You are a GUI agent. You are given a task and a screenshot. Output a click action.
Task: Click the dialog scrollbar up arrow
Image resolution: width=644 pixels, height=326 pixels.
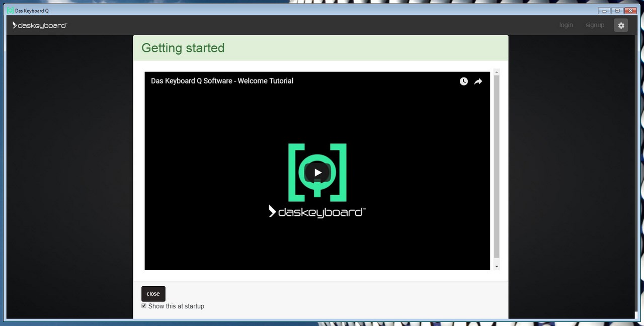pyautogui.click(x=497, y=72)
